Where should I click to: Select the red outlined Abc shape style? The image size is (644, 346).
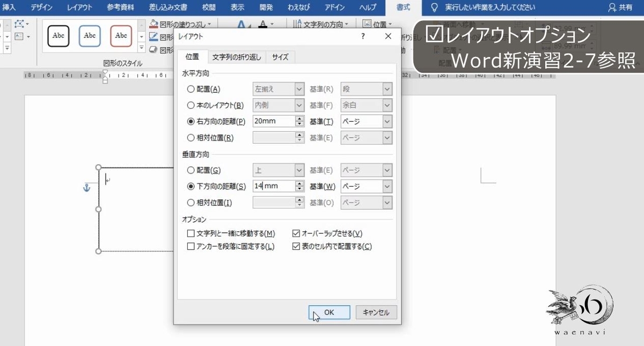(121, 36)
